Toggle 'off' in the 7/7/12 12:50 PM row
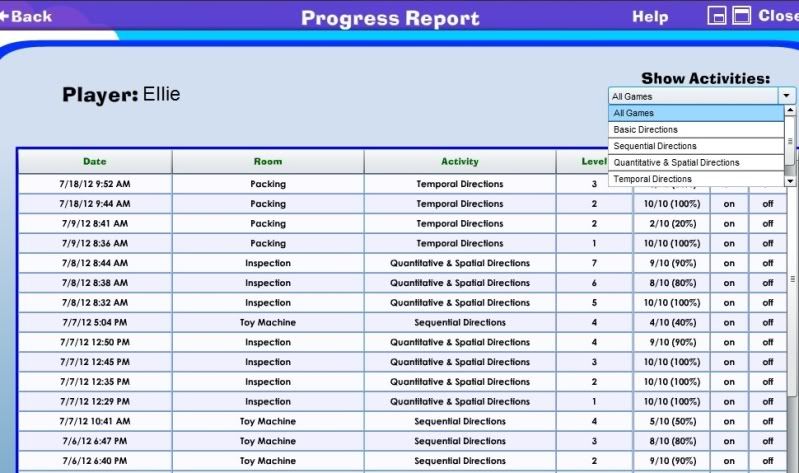 [x=768, y=343]
